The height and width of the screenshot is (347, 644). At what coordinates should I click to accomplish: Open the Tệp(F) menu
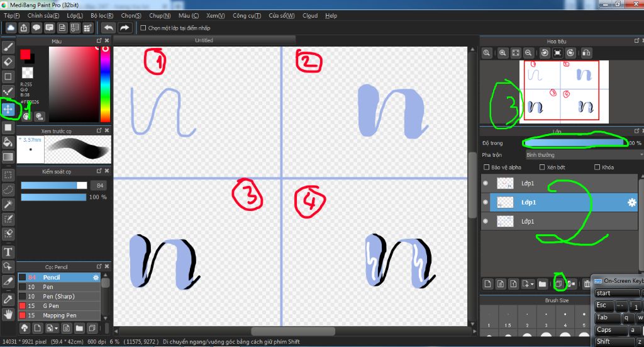pos(11,16)
